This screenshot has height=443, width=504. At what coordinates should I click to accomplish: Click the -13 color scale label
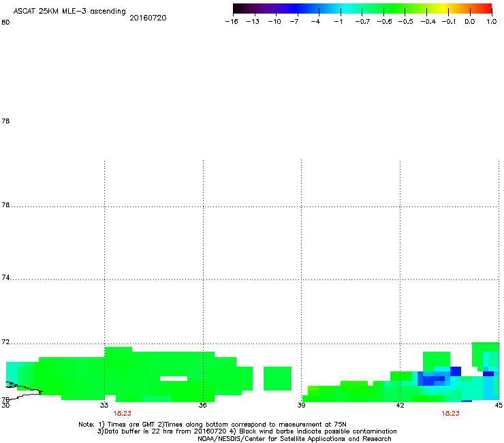(x=253, y=22)
